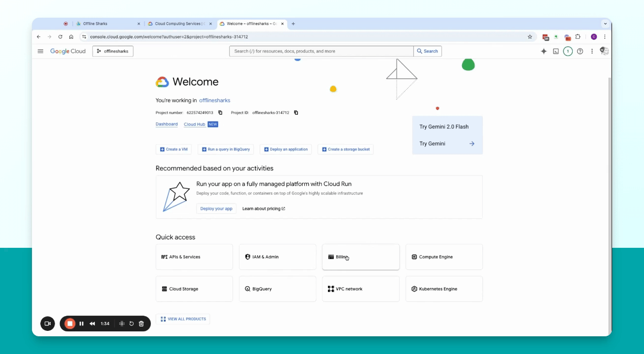Open the VPC network quick access card
Viewport: 644px width, 354px height.
pyautogui.click(x=361, y=289)
